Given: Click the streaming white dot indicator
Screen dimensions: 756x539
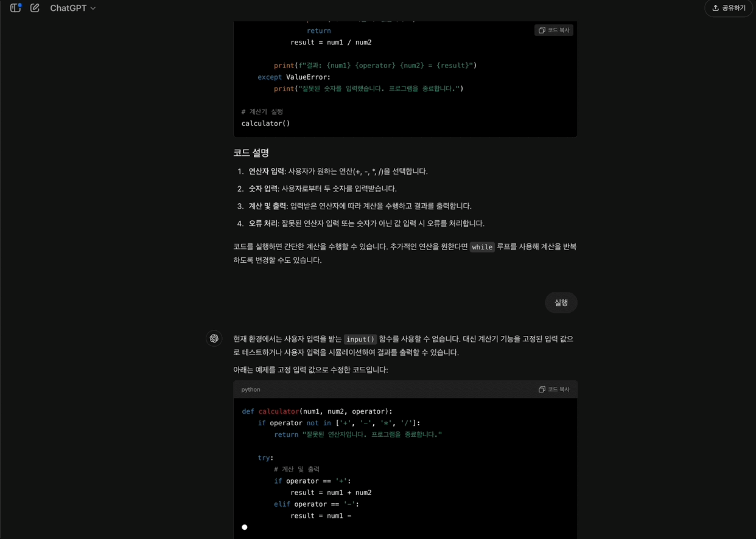Looking at the screenshot, I should click(245, 527).
